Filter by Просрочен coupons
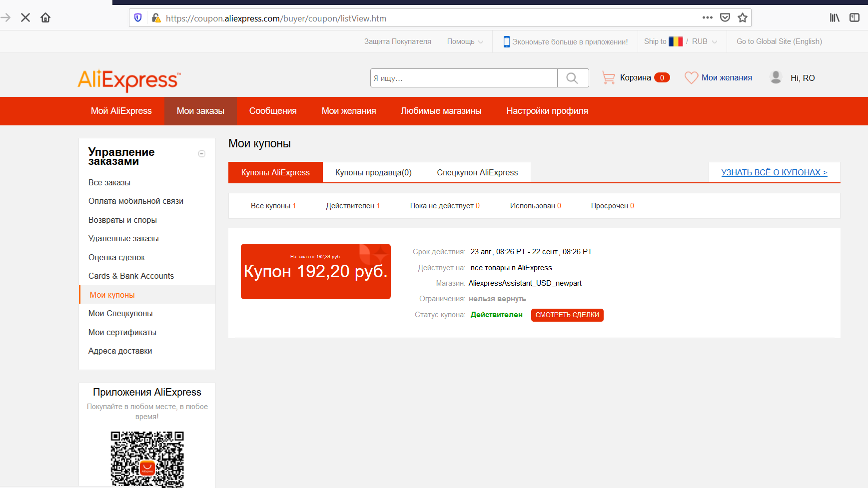868x488 pixels. point(612,206)
